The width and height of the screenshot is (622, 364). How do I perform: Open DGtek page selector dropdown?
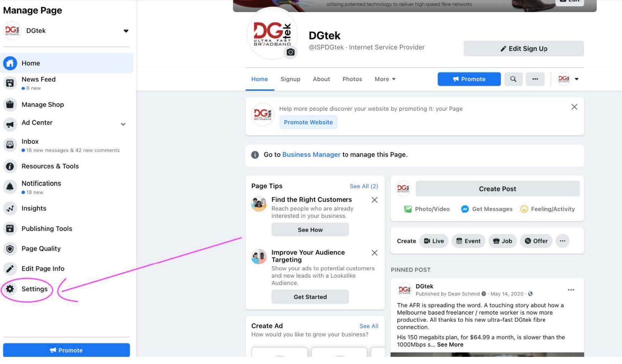point(126,31)
